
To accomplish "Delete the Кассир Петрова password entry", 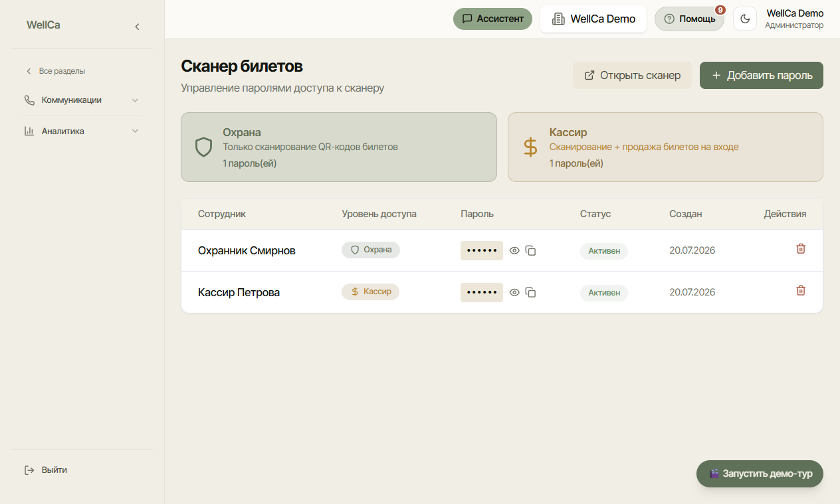I will pos(801,290).
